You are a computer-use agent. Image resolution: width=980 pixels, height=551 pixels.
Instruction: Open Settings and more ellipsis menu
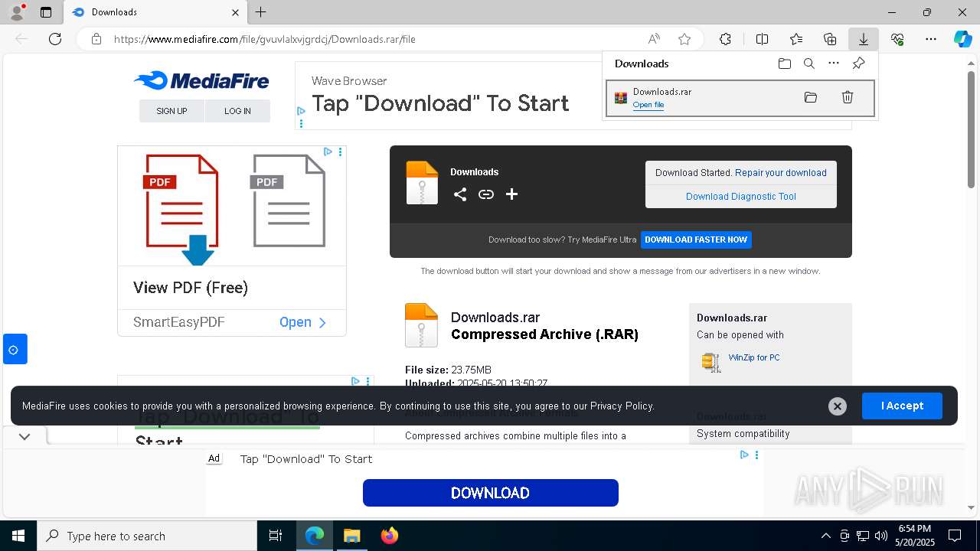pyautogui.click(x=931, y=39)
